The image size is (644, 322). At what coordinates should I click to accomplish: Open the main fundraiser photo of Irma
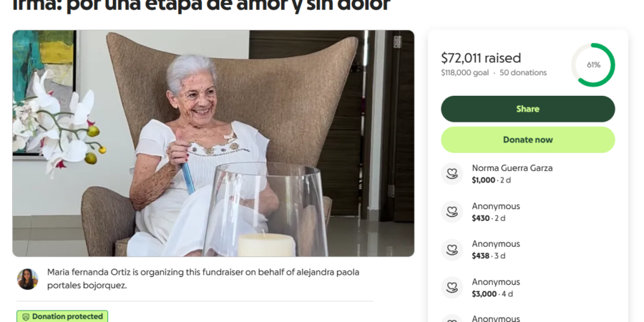point(213,143)
